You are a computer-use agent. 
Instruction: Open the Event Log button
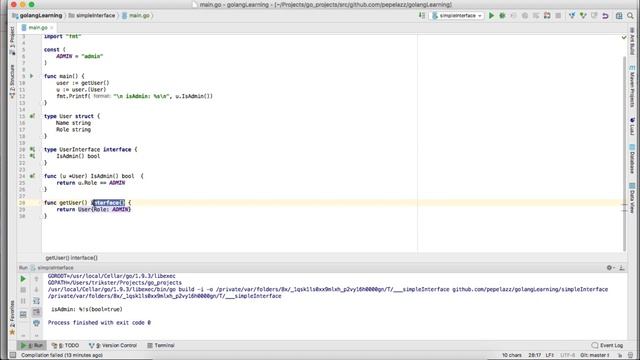point(607,345)
